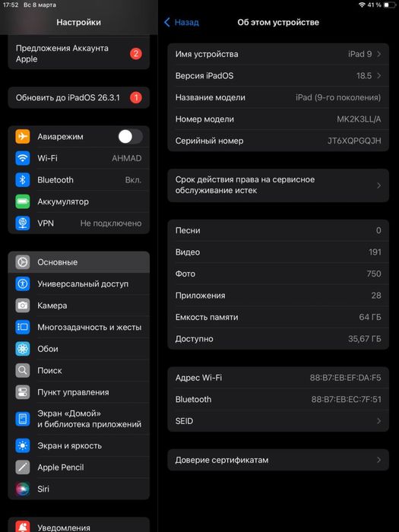Tap the multitasking icon (Многозадачность и жесты)
The image size is (399, 532).
[x=23, y=327]
